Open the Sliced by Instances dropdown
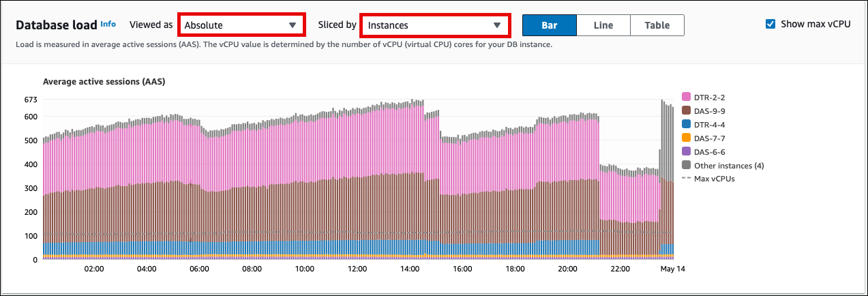The height and width of the screenshot is (296, 868). coord(434,25)
